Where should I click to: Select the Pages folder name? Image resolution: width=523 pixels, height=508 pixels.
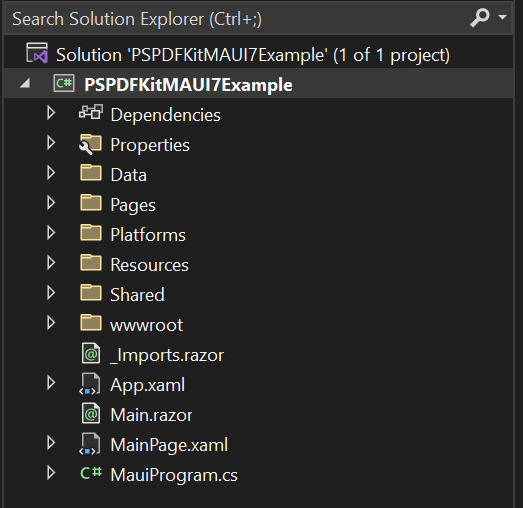tap(133, 205)
